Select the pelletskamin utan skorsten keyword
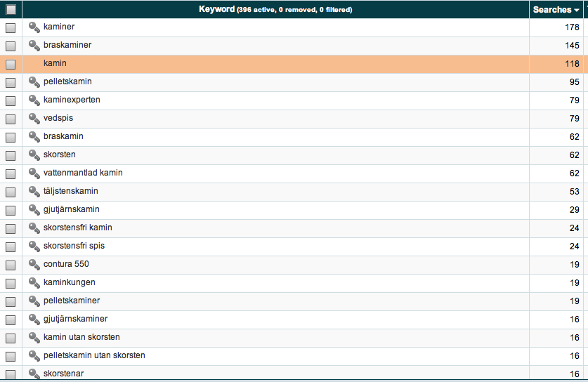 click(x=94, y=355)
